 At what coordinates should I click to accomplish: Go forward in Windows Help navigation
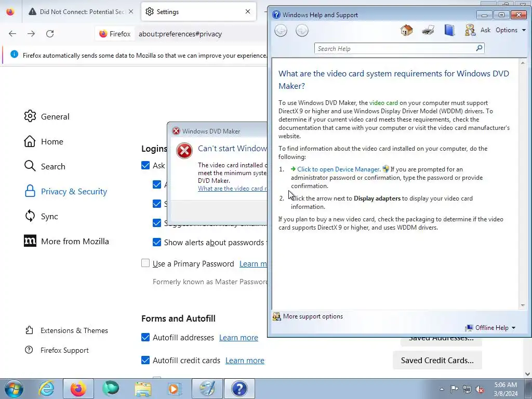pos(302,31)
